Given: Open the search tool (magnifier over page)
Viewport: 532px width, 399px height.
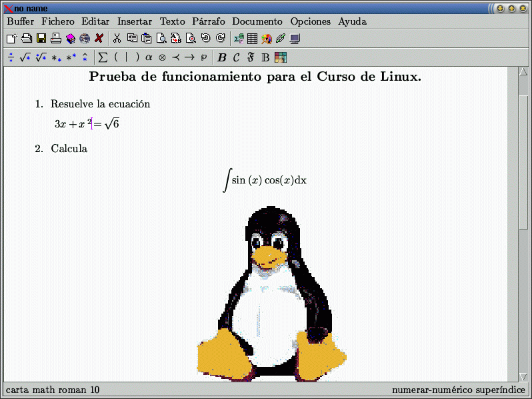Looking at the screenshot, I should [161, 39].
